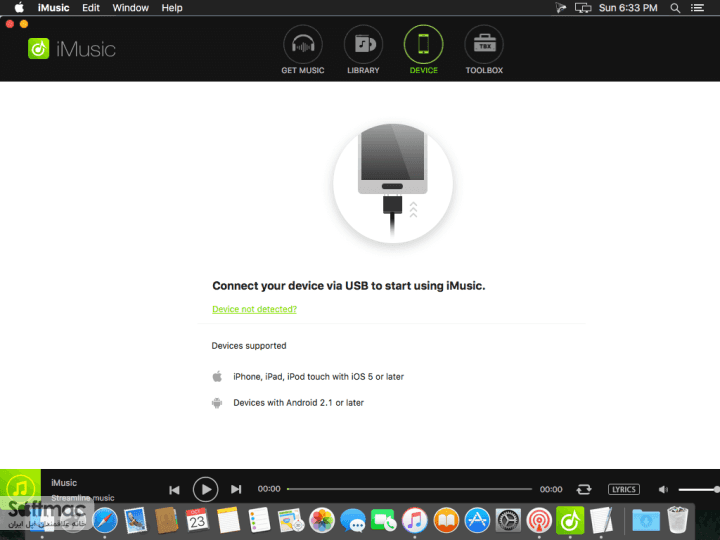Open the iMusic menu in menu bar
This screenshot has height=540, width=720.
pos(53,8)
